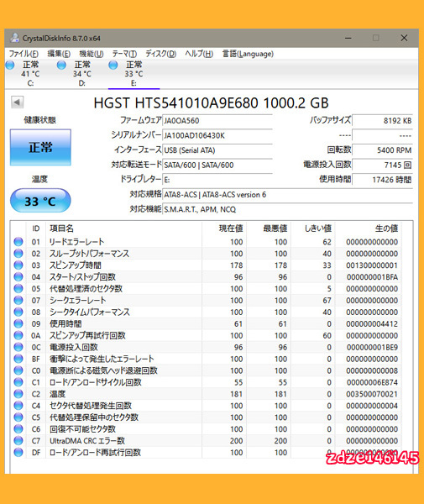Click the 正常 health status button
The width and height of the screenshot is (424, 504).
[x=40, y=148]
